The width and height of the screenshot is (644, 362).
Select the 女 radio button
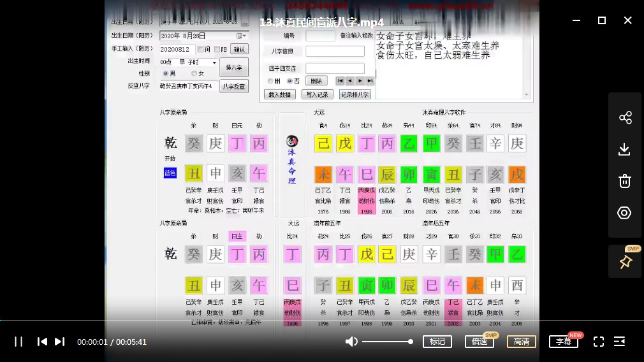click(194, 74)
